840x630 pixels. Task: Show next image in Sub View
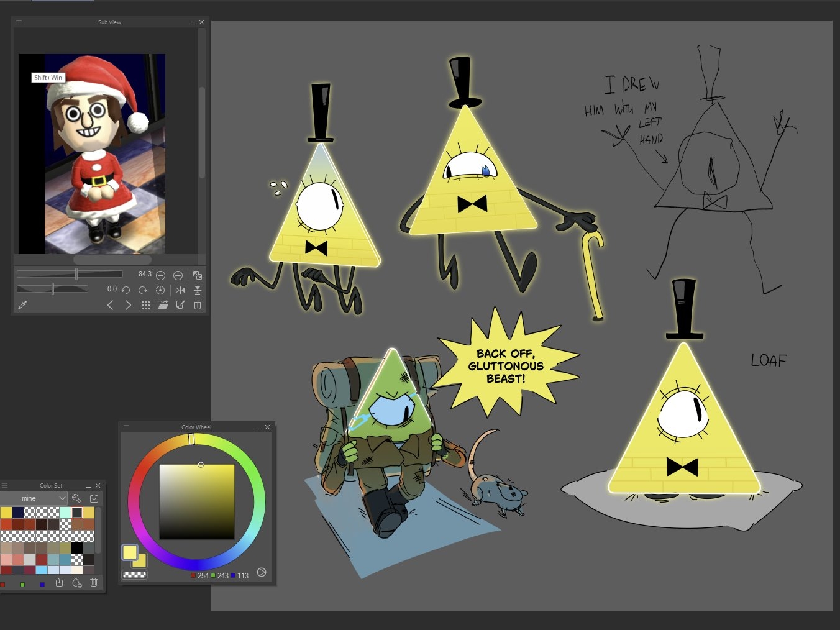(x=128, y=305)
